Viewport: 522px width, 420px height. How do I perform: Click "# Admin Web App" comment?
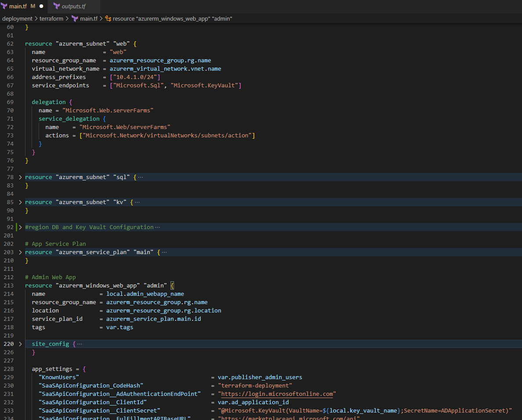[50, 277]
